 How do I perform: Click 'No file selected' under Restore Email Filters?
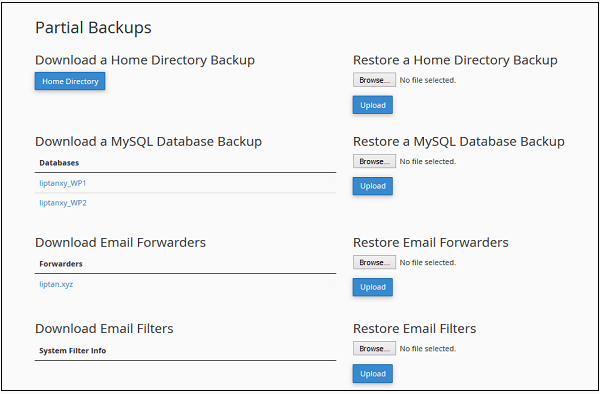tap(428, 348)
